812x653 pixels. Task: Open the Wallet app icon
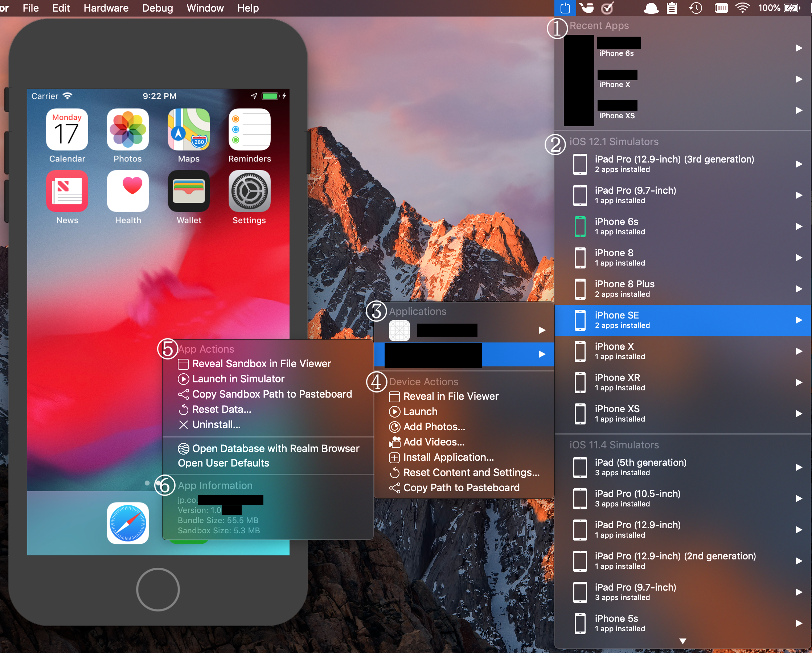[x=189, y=191]
